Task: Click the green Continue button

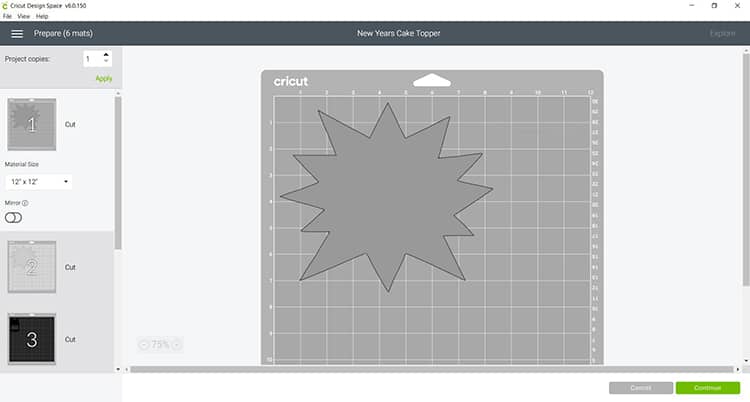Action: point(707,388)
